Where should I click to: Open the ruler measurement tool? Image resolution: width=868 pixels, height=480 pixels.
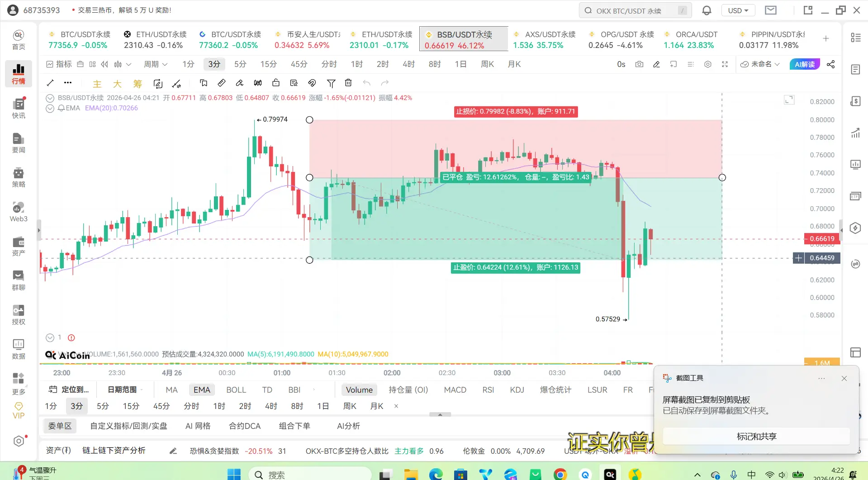pos(222,83)
